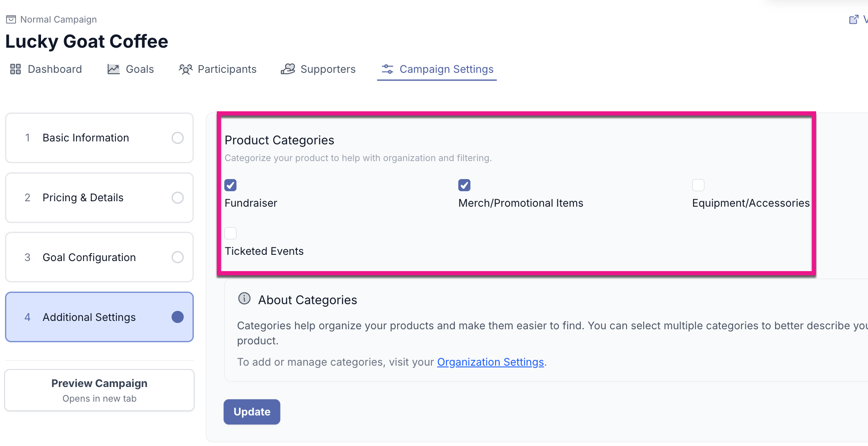Open the Organization Settings link
This screenshot has width=868, height=446.
(490, 362)
